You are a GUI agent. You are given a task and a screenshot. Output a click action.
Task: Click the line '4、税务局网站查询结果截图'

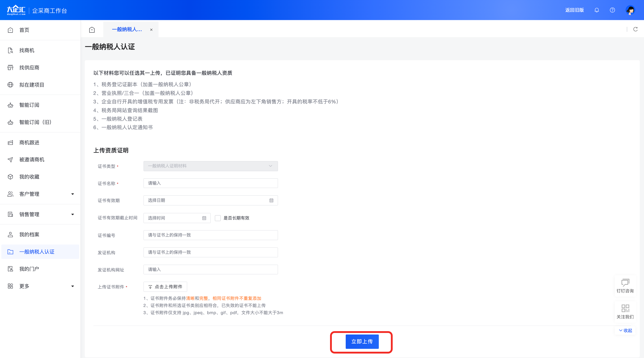125,110
